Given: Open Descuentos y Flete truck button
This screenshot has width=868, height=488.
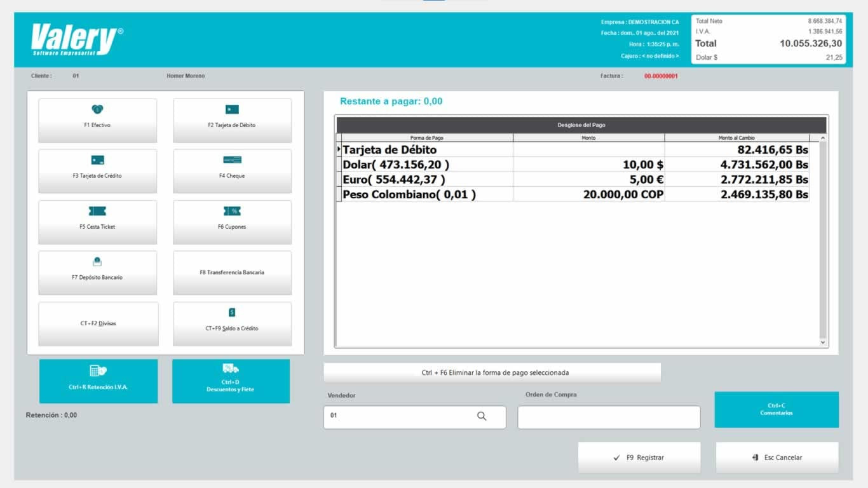Looking at the screenshot, I should [230, 369].
